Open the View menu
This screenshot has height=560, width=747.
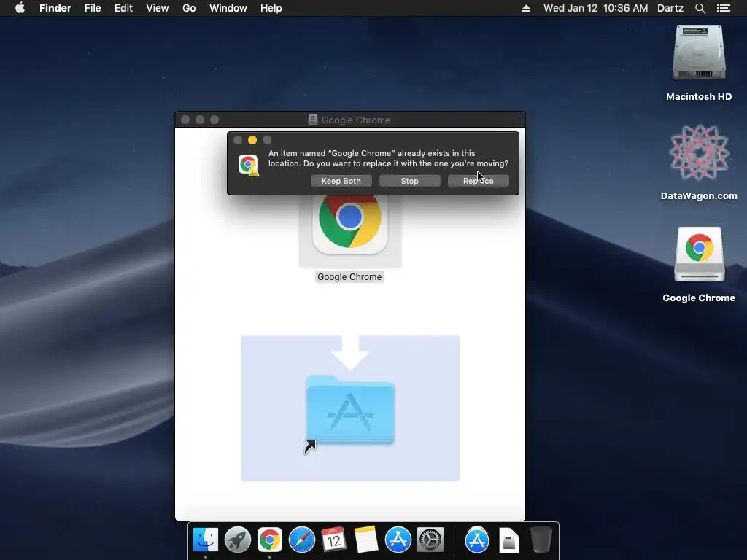tap(158, 8)
